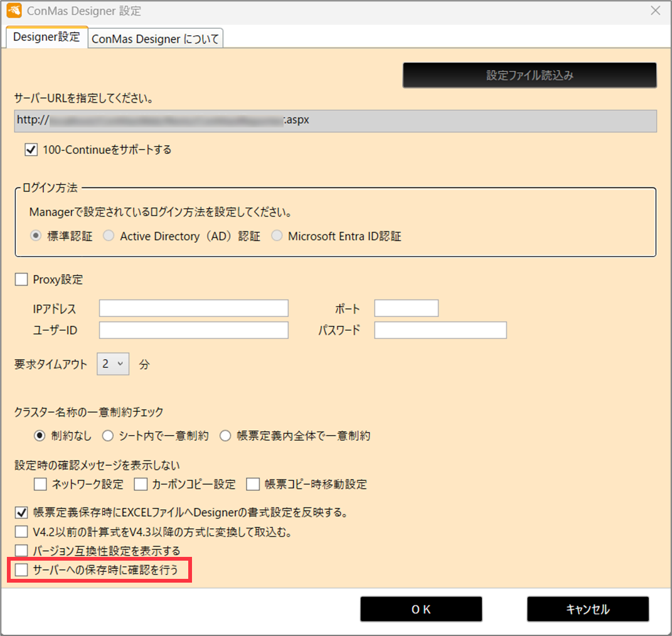Click the ポート input field

[406, 308]
